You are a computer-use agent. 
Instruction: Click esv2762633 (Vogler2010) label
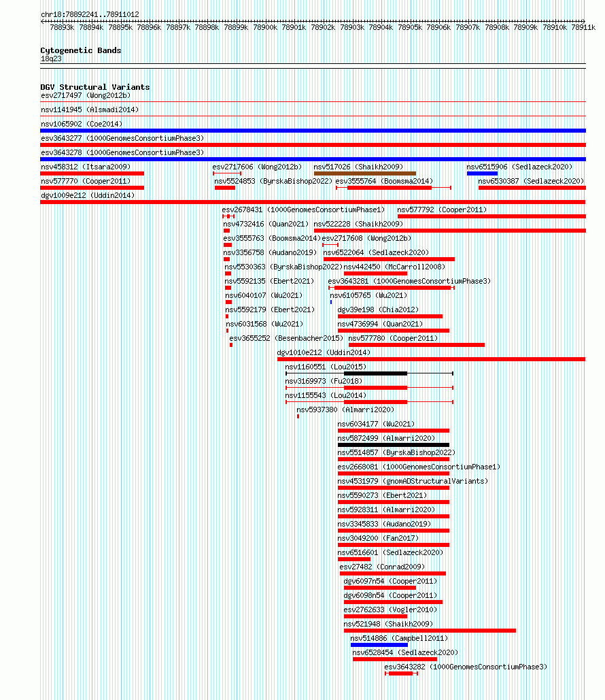(390, 610)
